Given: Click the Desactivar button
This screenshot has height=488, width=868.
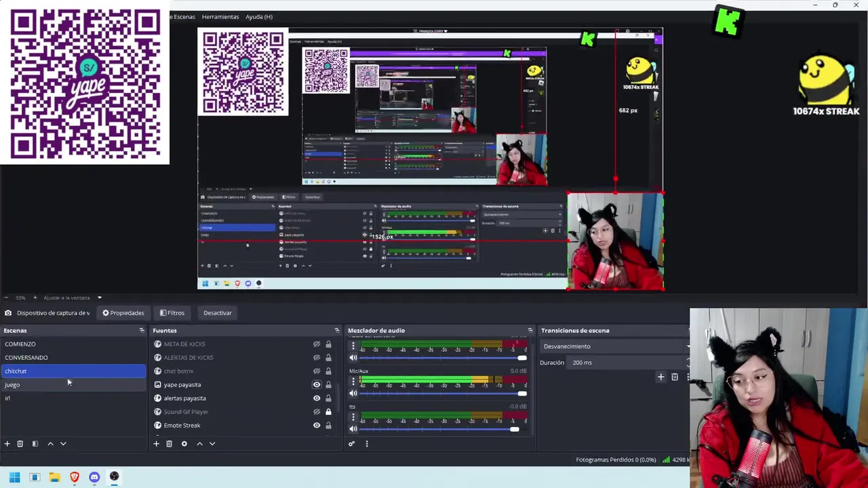Looking at the screenshot, I should 218,313.
